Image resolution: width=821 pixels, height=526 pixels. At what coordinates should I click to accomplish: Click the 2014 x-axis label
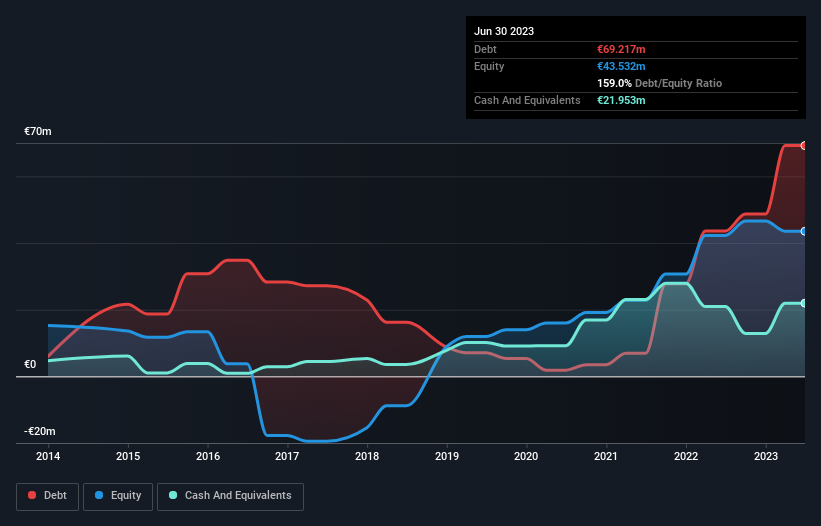tap(48, 456)
